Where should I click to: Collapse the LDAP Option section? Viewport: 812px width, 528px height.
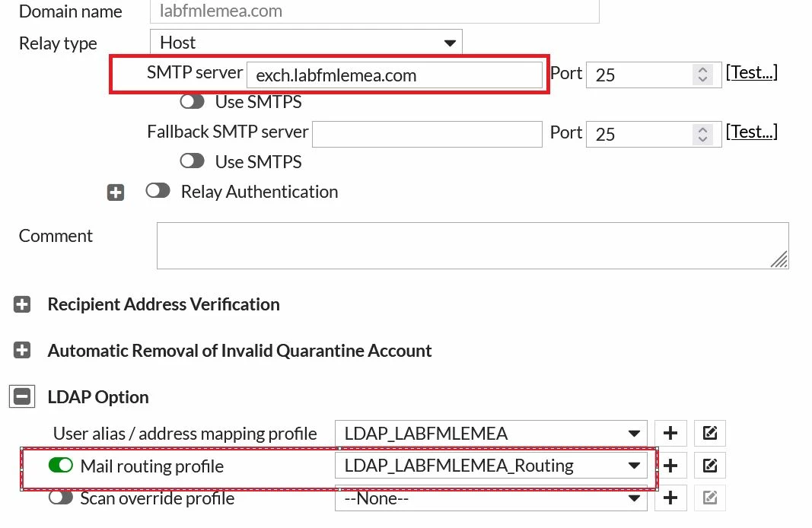[x=22, y=396]
